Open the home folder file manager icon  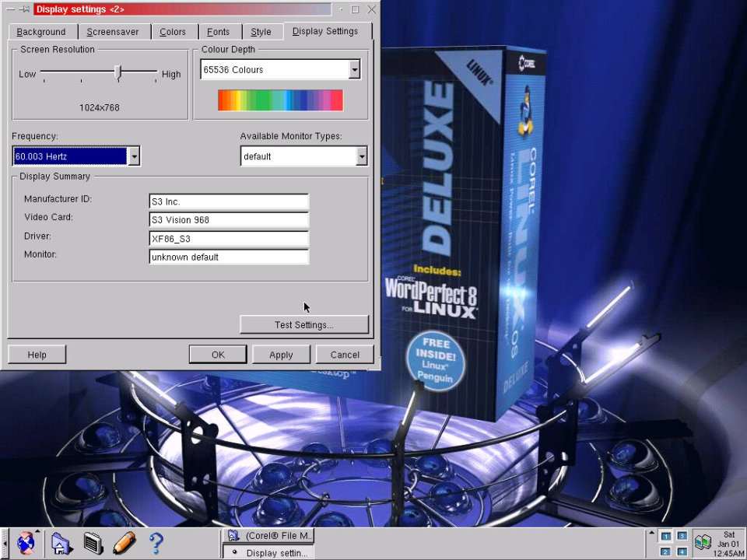point(61,542)
